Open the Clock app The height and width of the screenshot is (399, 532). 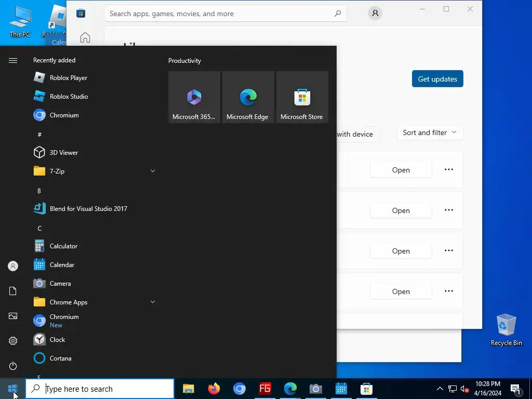click(95, 339)
